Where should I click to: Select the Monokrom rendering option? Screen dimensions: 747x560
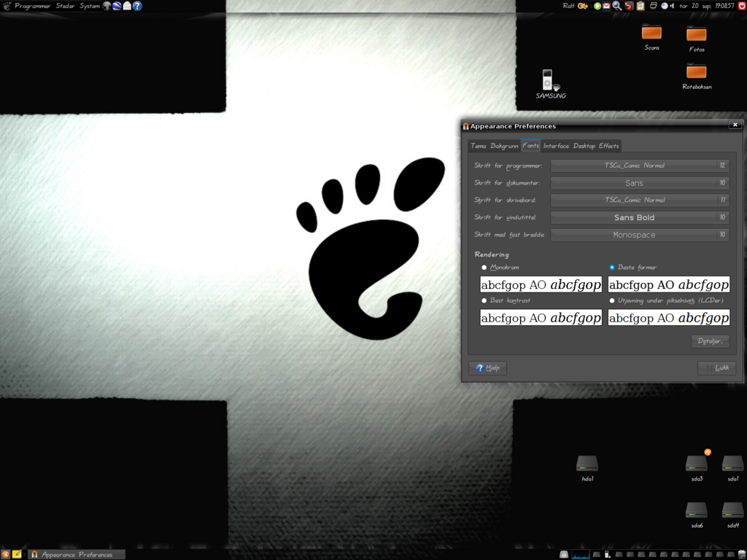[x=484, y=268]
